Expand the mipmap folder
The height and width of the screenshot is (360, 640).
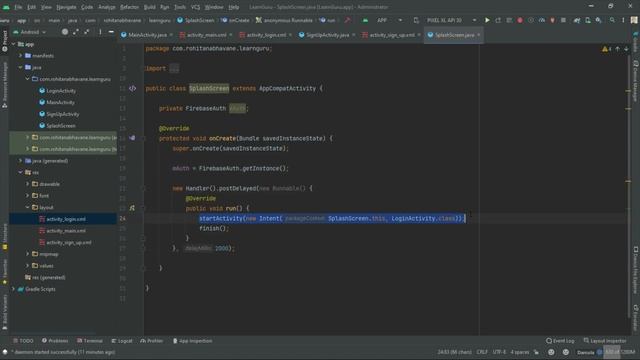tap(28, 254)
